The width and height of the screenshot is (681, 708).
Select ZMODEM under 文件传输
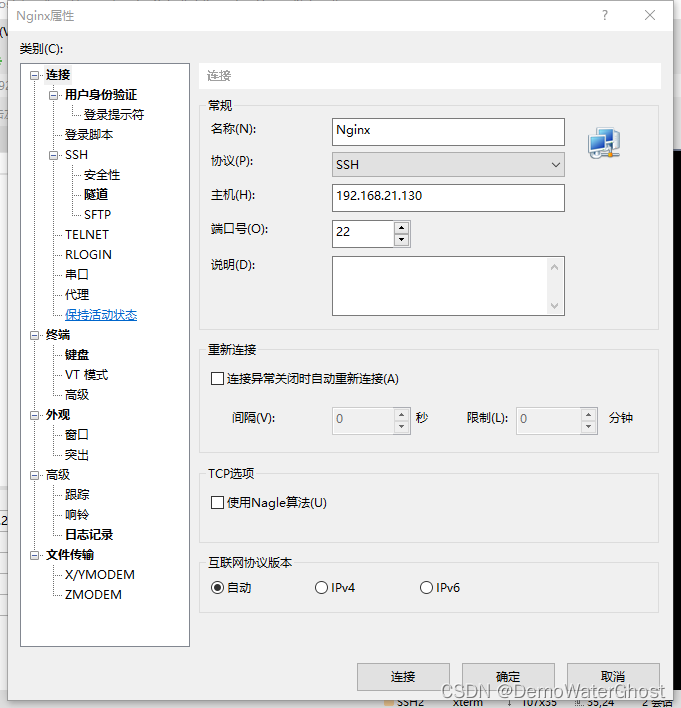(93, 595)
